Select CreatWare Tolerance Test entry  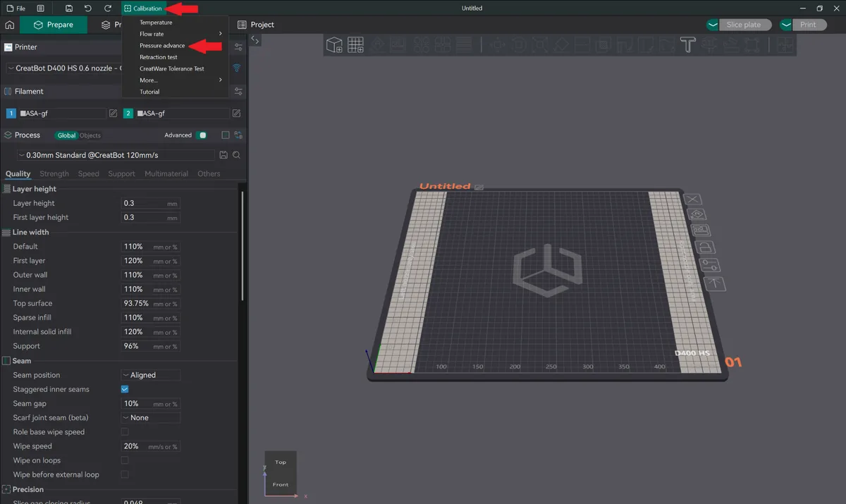(172, 69)
